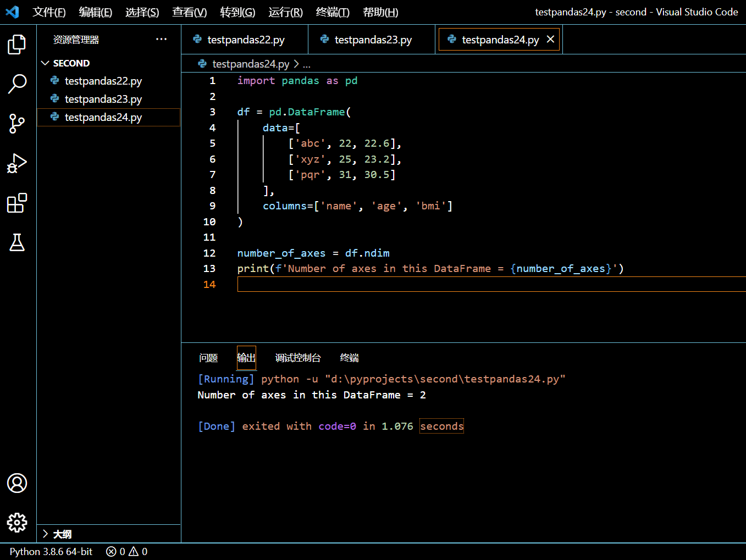Collapse the SECOND folder section
The image size is (746, 560).
point(45,63)
